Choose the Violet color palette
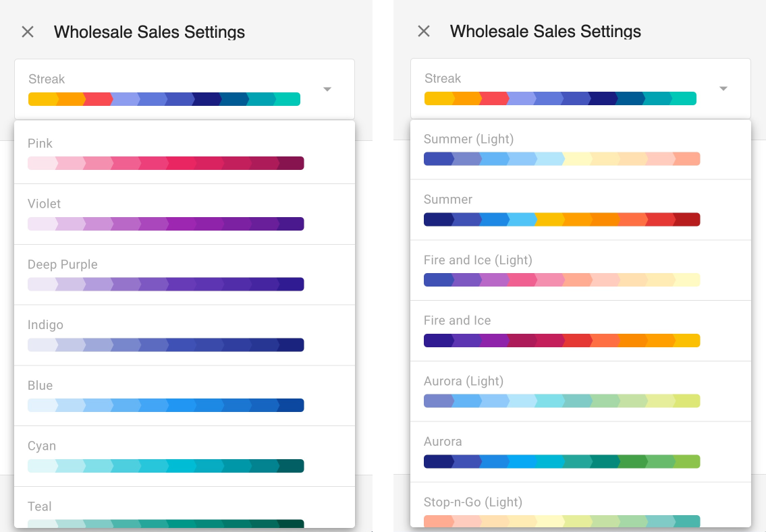 point(166,214)
